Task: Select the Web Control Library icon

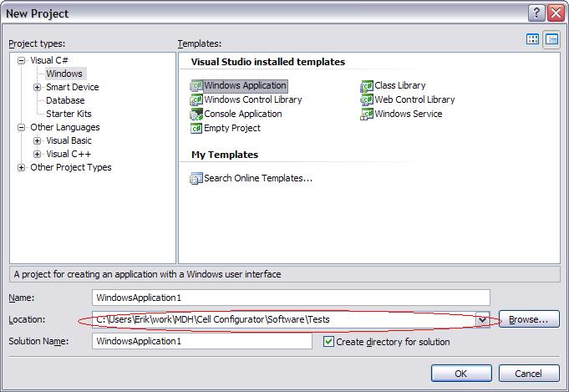Action: pos(367,99)
